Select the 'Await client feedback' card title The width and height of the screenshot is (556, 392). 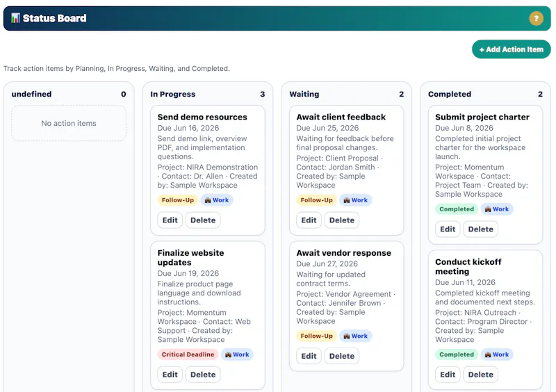[x=341, y=117]
